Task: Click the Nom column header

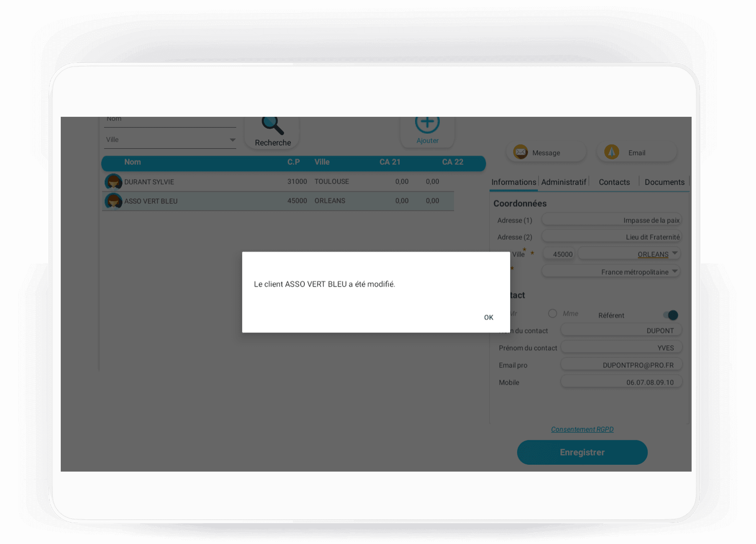Action: tap(132, 162)
